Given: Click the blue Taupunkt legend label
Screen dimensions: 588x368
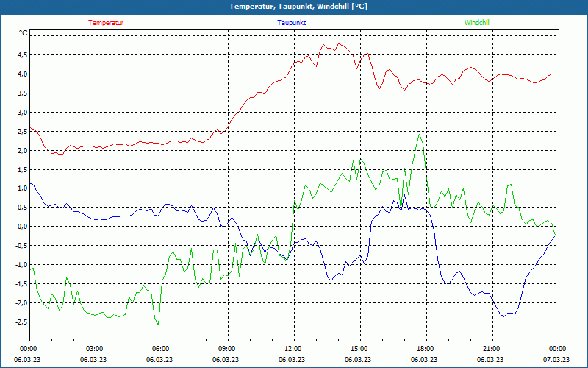Looking at the screenshot, I should [x=291, y=23].
